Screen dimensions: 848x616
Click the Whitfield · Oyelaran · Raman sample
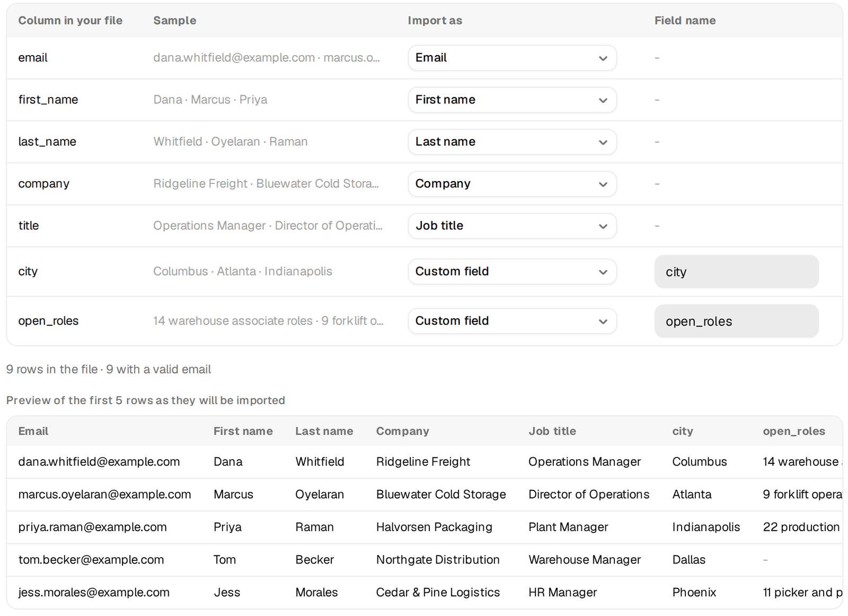[231, 141]
